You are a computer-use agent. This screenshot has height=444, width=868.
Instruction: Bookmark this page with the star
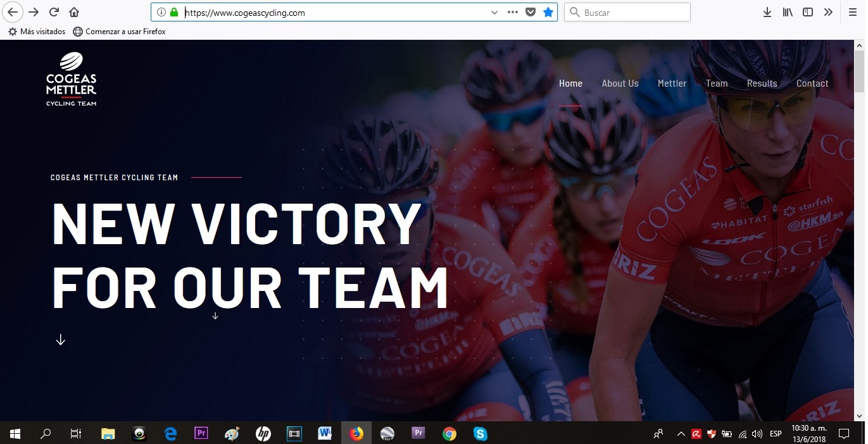(x=548, y=11)
